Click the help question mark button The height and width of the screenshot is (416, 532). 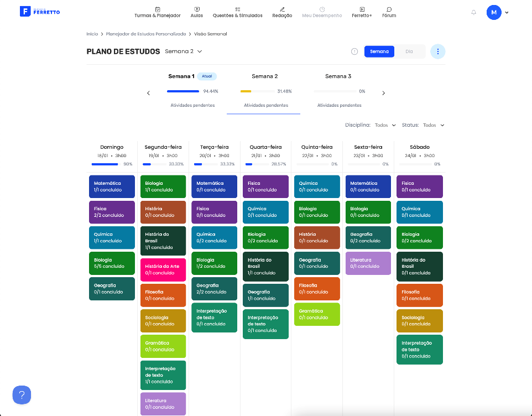[22, 395]
